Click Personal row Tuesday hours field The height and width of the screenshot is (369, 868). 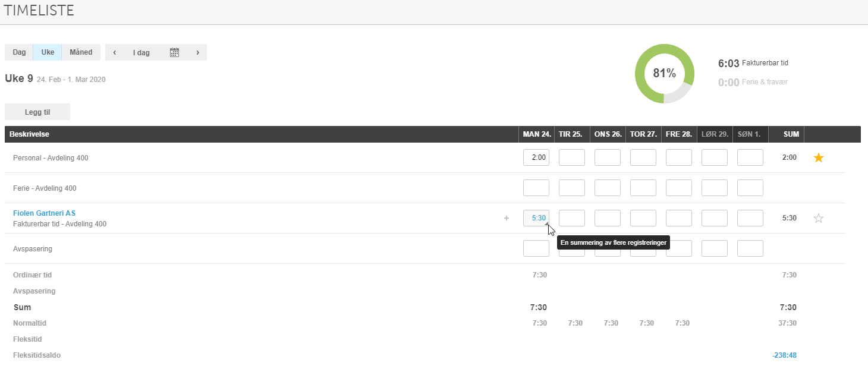(x=572, y=157)
